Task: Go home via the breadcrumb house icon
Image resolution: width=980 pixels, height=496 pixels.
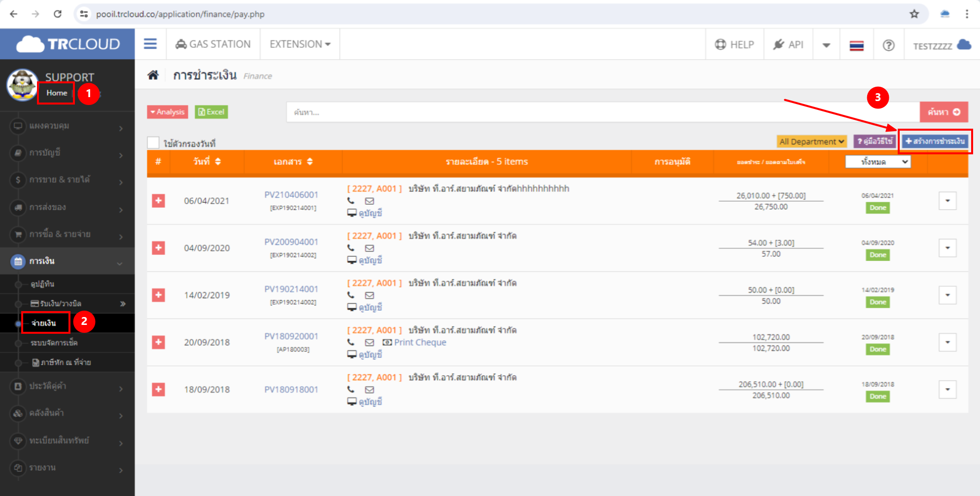Action: tap(153, 75)
